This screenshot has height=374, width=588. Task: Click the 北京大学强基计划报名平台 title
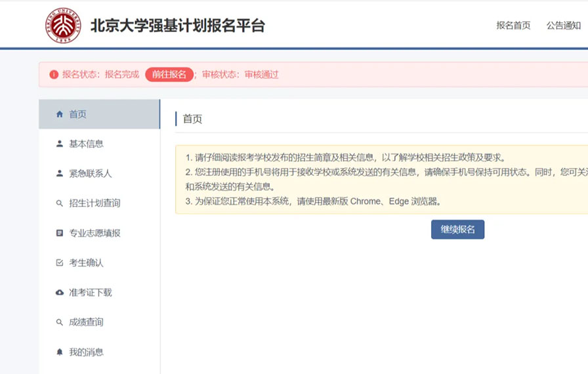click(x=178, y=26)
